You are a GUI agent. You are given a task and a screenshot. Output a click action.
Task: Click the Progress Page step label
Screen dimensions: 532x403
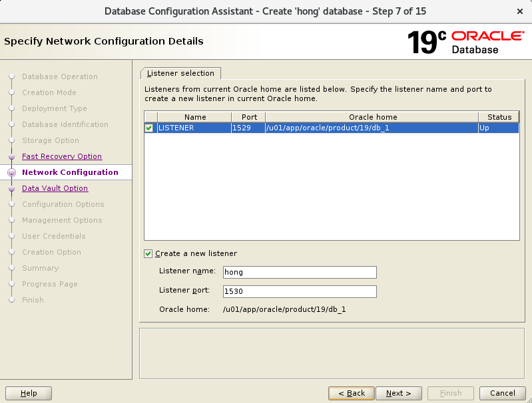pos(50,284)
